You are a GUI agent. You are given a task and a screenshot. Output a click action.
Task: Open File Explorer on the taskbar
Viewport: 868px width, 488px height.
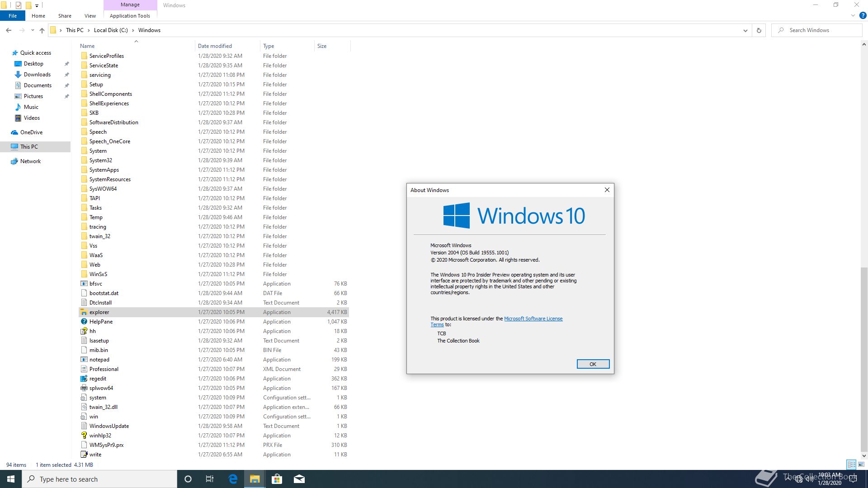pos(255,479)
